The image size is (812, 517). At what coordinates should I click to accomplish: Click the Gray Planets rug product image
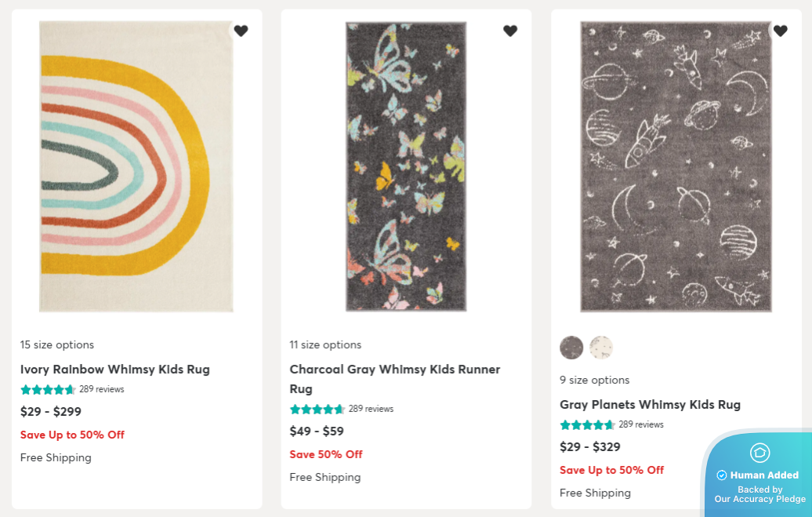676,166
